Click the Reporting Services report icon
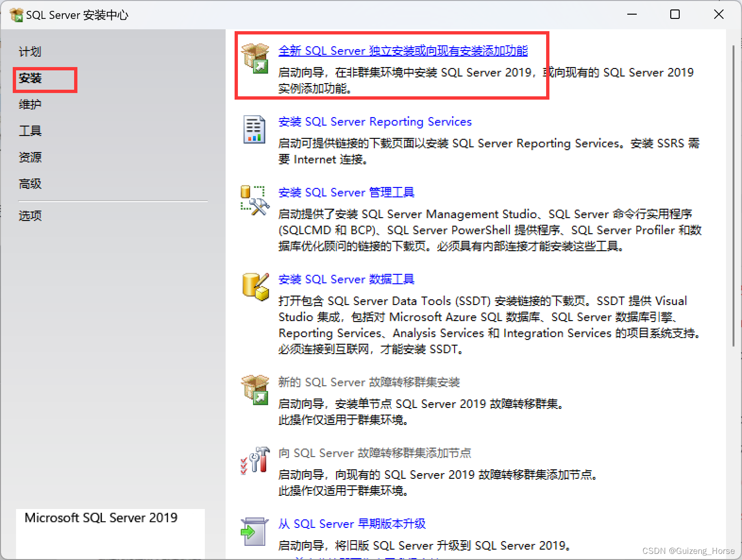The width and height of the screenshot is (742, 560). pyautogui.click(x=254, y=129)
